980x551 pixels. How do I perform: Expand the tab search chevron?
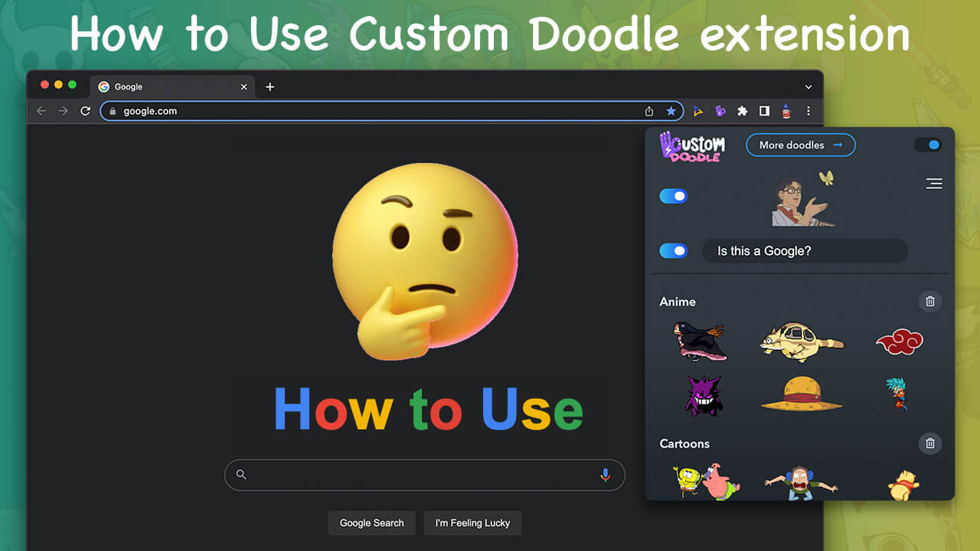pyautogui.click(x=808, y=86)
